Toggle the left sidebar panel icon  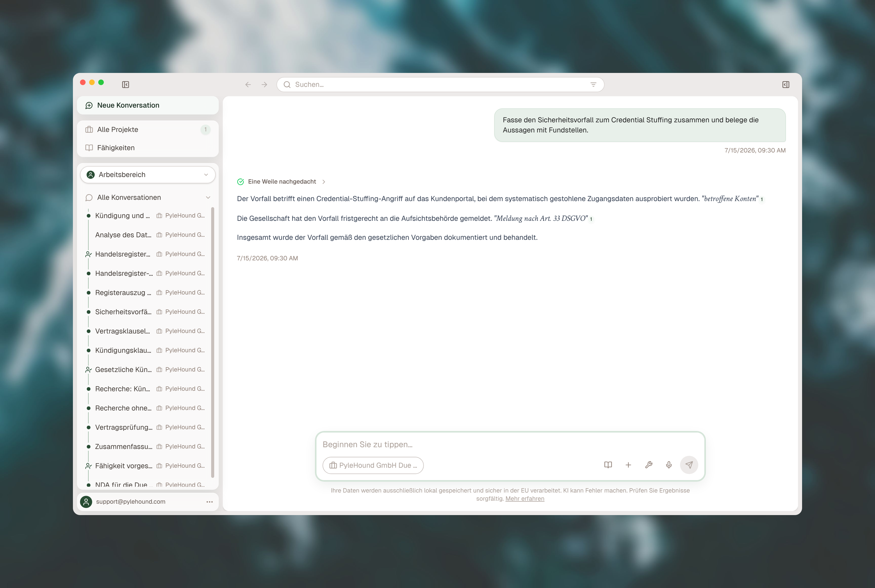click(126, 85)
